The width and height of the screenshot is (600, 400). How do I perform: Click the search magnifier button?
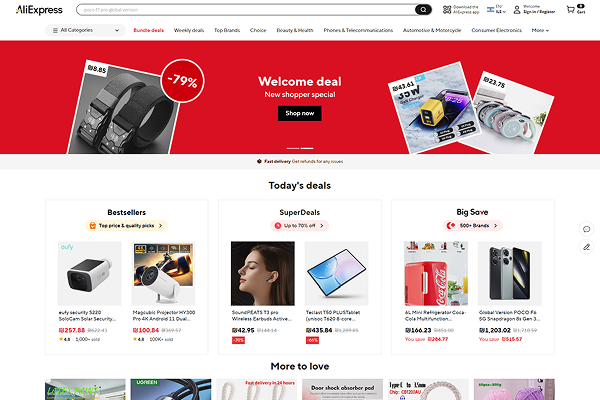click(x=423, y=10)
